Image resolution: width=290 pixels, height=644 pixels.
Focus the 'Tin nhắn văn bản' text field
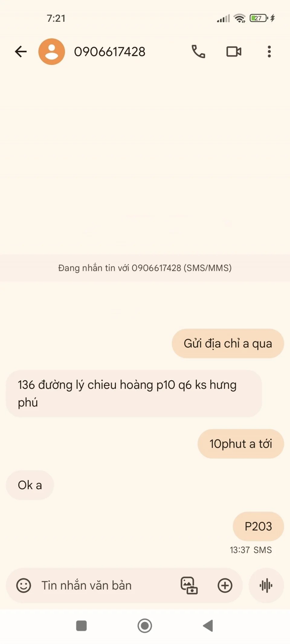(86, 585)
